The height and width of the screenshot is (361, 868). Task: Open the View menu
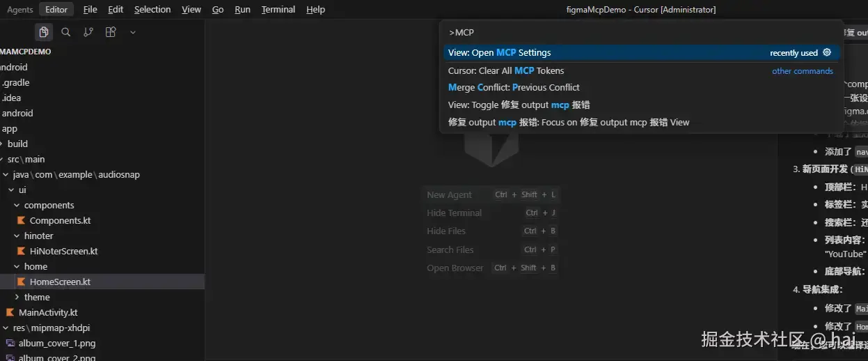tap(191, 10)
